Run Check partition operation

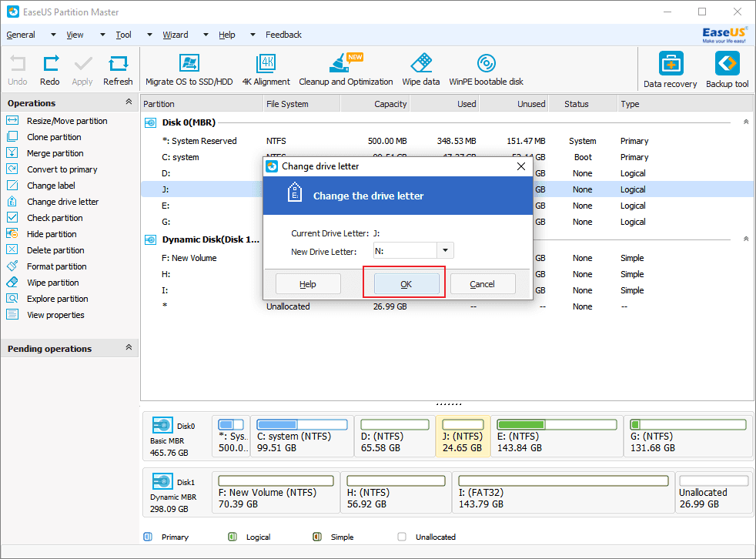coord(45,218)
